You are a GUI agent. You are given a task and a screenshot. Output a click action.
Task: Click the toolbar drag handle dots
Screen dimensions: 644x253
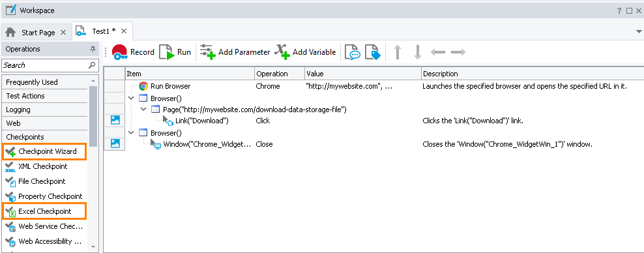click(106, 52)
